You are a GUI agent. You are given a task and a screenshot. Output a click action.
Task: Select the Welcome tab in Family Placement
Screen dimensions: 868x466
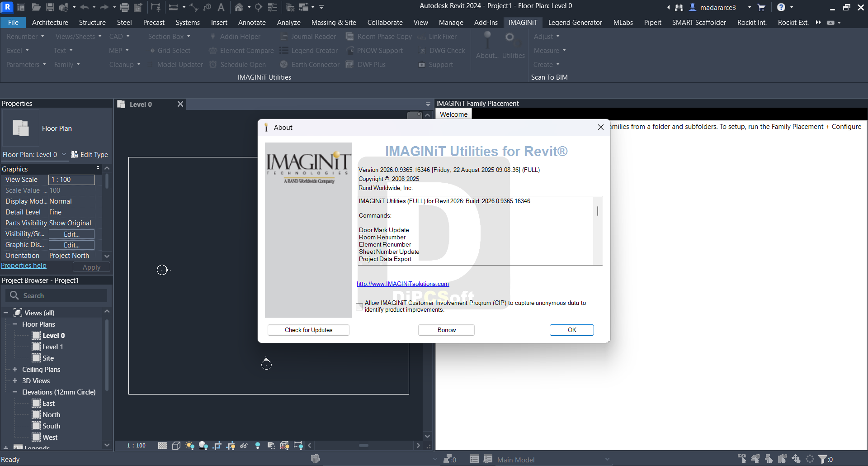(x=454, y=114)
